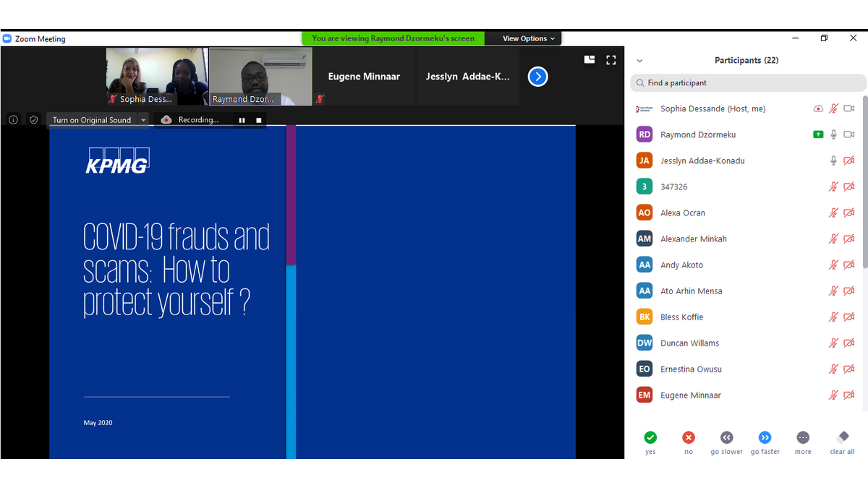Enter full screen mode

(x=610, y=60)
